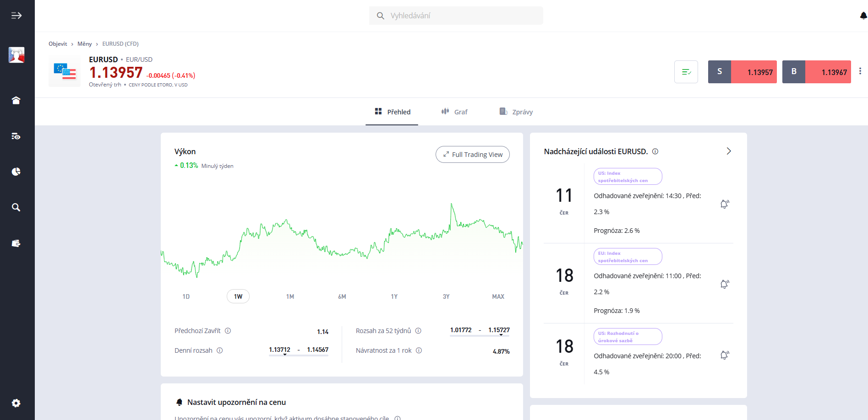Click the Objevit breadcrumb link
The width and height of the screenshot is (868, 420).
click(58, 44)
